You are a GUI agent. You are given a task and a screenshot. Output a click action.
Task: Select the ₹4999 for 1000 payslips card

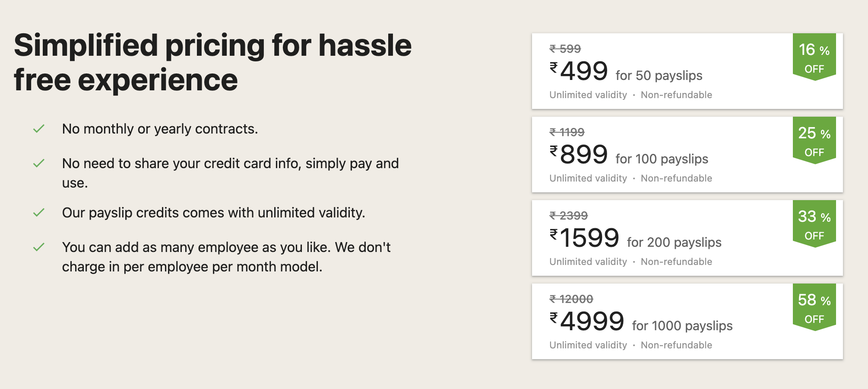[687, 321]
